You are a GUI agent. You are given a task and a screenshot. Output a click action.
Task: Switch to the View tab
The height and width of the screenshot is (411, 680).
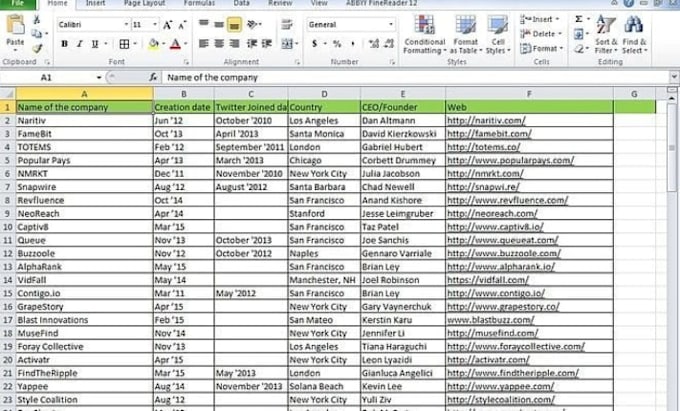319,3
